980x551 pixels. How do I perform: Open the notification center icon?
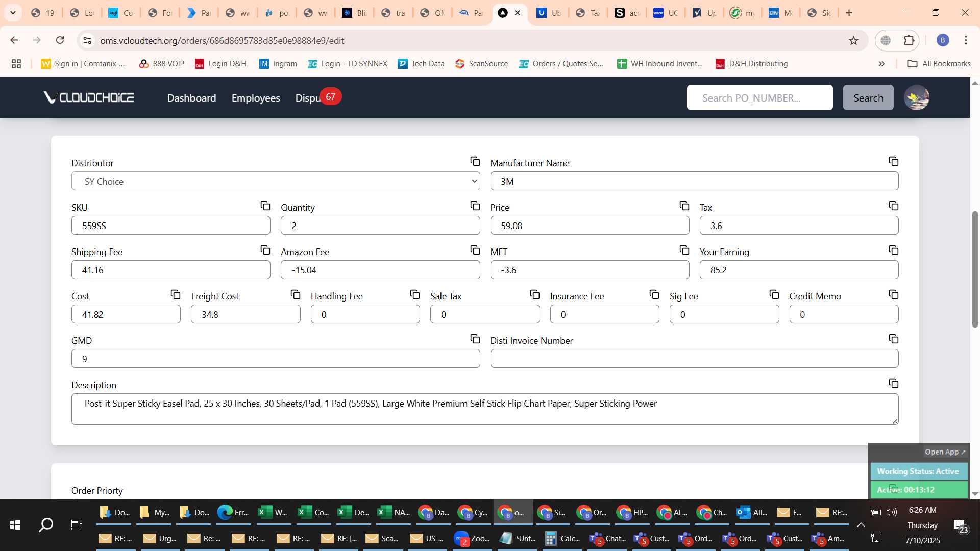[961, 526]
